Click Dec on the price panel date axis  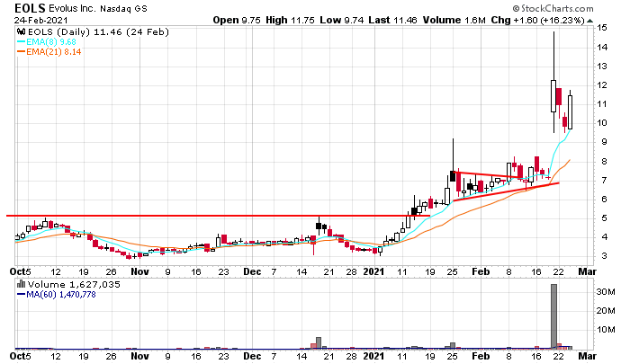pos(252,271)
